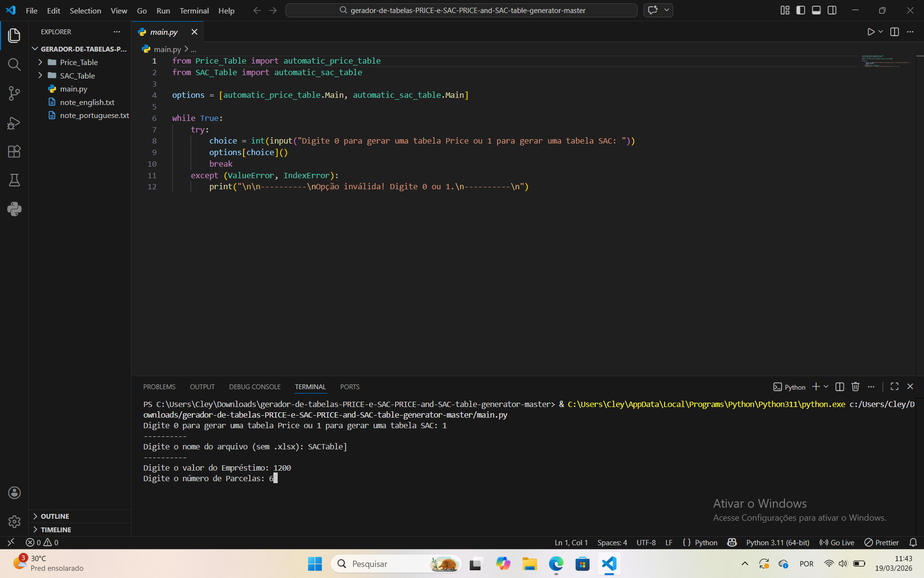The width and height of the screenshot is (924, 578).
Task: Open Run and Debug view
Action: [14, 123]
